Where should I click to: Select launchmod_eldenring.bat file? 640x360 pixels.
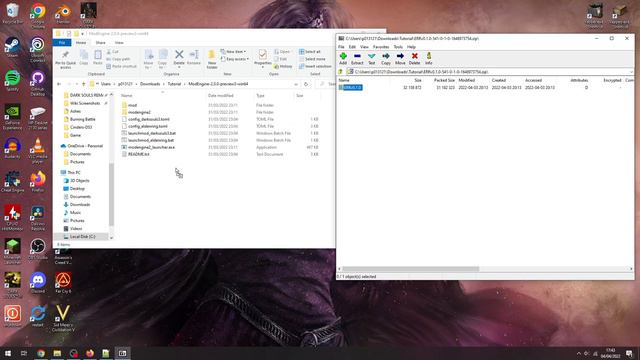pyautogui.click(x=151, y=140)
